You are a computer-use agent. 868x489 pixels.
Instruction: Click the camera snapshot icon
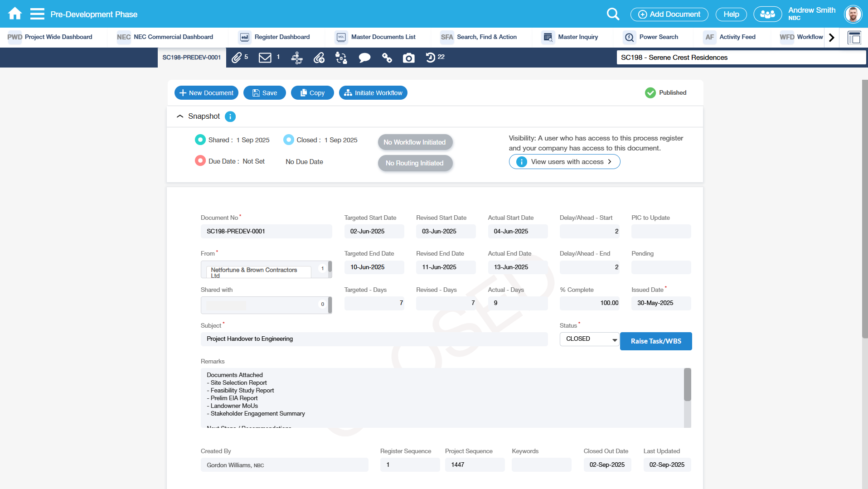pyautogui.click(x=409, y=58)
